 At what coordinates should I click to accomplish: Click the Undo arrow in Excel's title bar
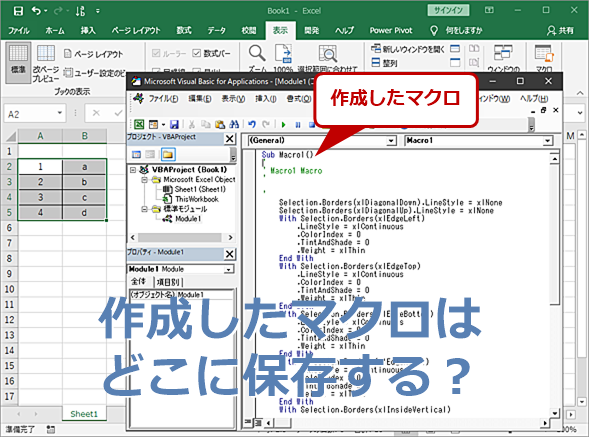click(x=36, y=11)
